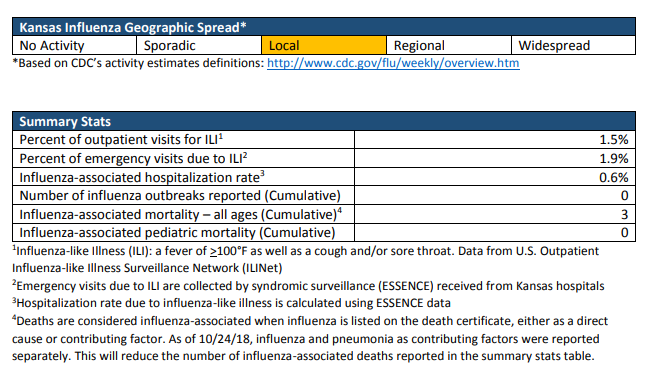Click the Regional spread cell
Screen dimensions: 650x373
pos(449,45)
